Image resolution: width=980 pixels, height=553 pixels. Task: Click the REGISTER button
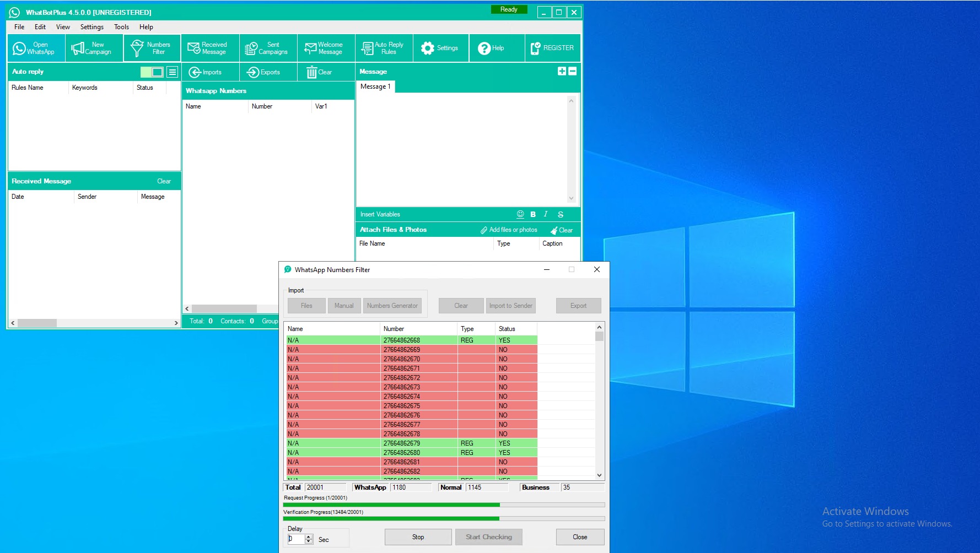coord(552,48)
